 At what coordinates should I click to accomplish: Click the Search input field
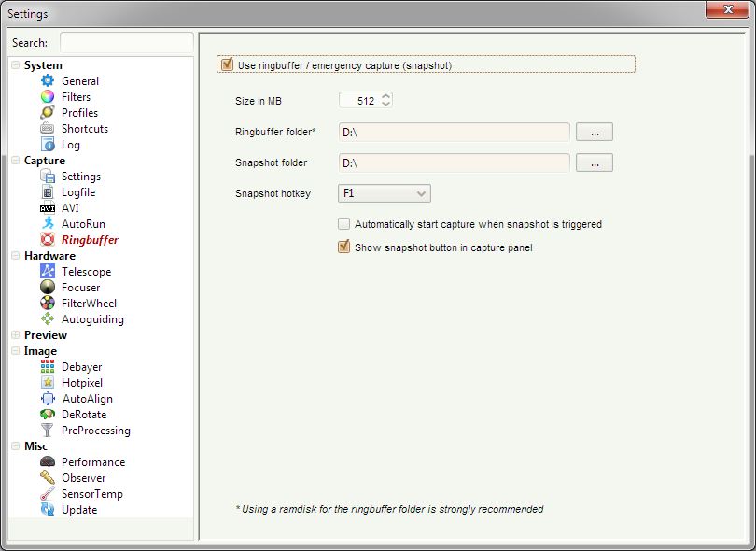coord(126,43)
